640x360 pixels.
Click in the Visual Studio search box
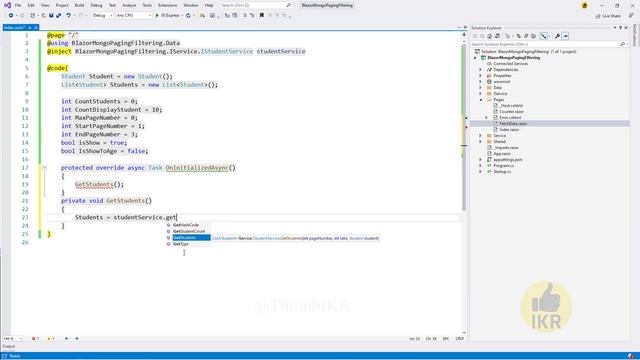(256, 5)
